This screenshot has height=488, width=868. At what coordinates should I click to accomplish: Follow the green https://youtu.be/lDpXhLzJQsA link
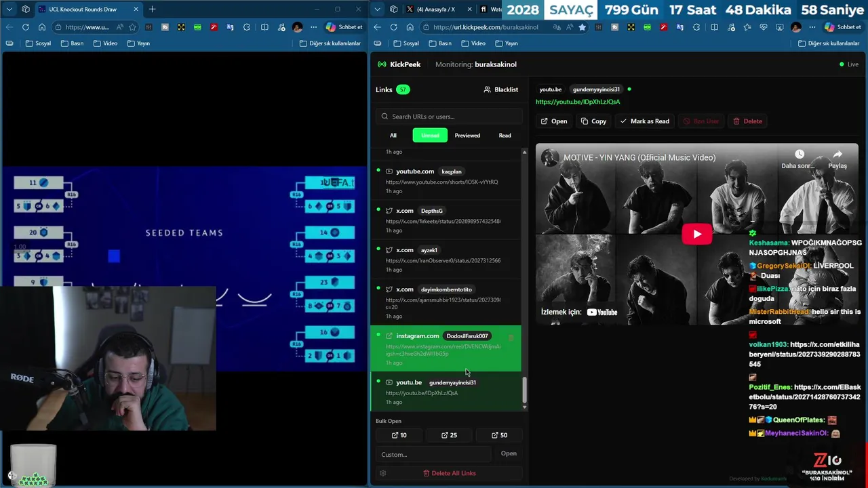pos(578,102)
